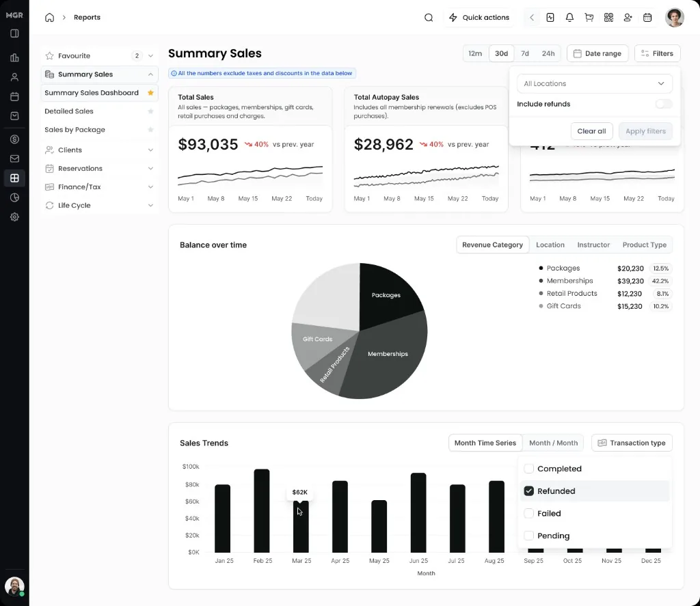The image size is (700, 606).
Task: Switch to the Instructor tab
Action: tap(593, 245)
